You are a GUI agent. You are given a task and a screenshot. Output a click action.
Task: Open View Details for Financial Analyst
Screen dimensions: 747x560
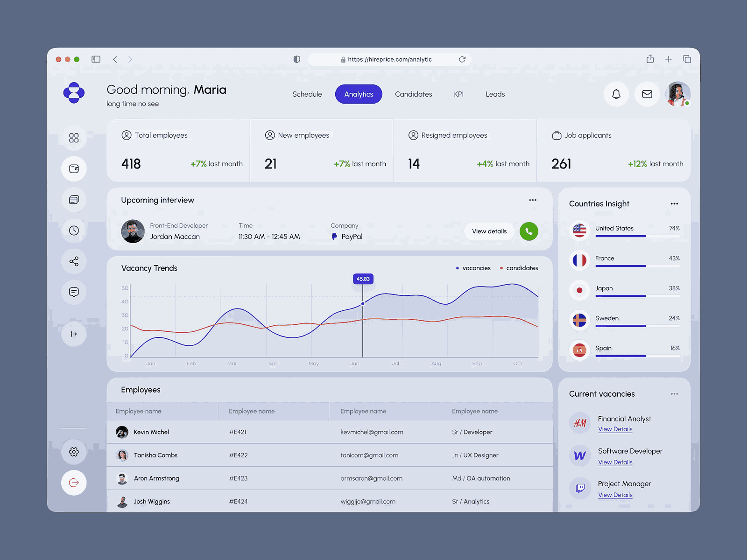(x=615, y=429)
